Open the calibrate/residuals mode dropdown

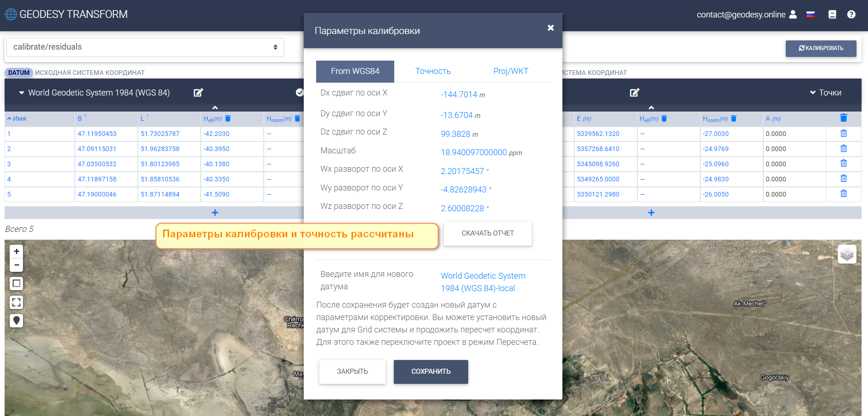[145, 47]
